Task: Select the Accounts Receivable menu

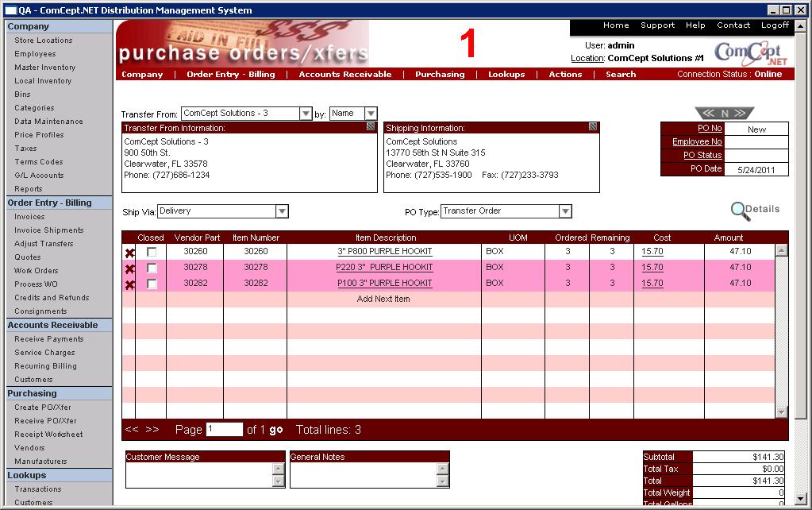Action: point(344,75)
